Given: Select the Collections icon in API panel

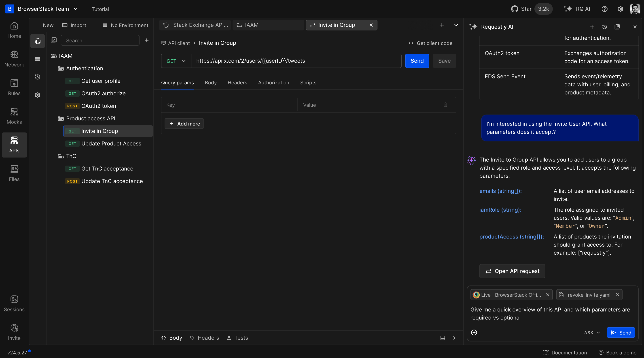Looking at the screenshot, I should [38, 41].
